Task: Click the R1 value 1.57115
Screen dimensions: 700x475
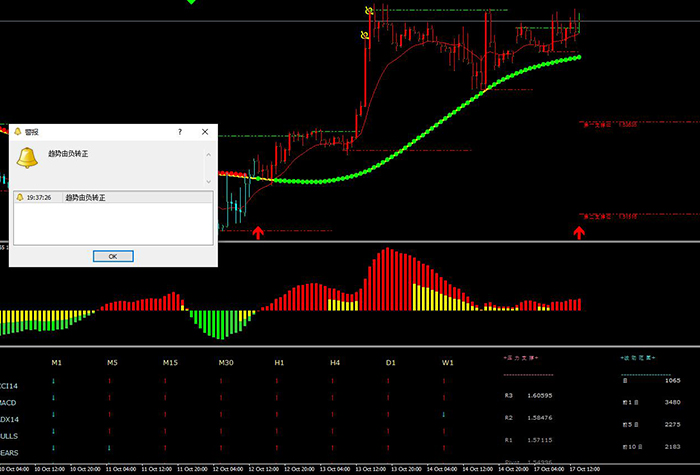Action: coord(540,440)
